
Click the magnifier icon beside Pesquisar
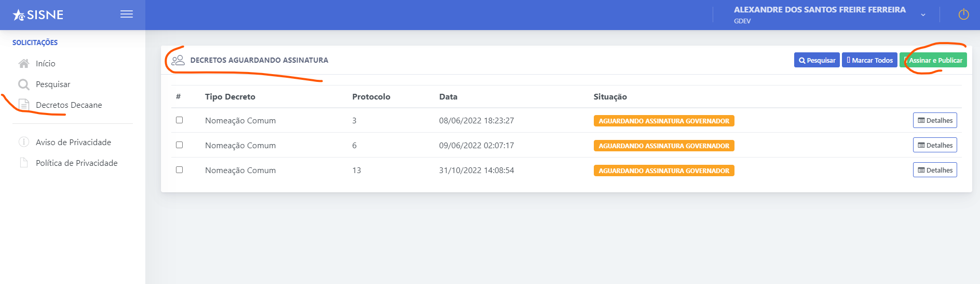(24, 84)
